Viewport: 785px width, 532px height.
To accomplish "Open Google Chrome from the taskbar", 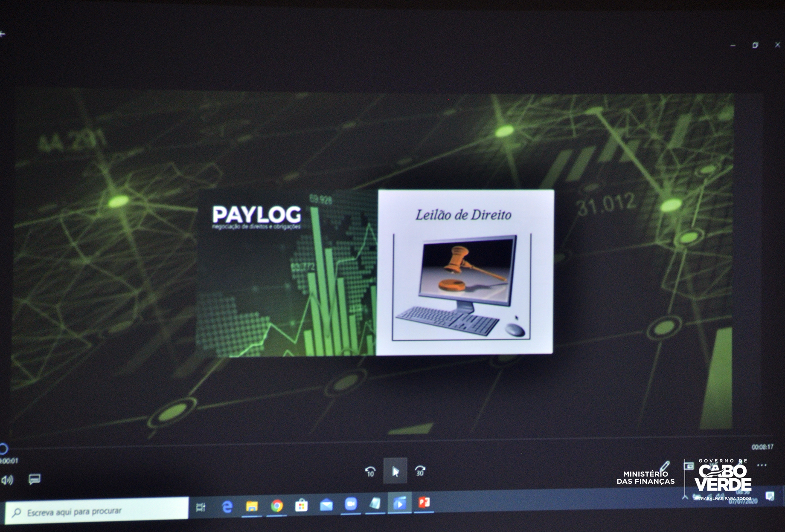I will pos(277,506).
